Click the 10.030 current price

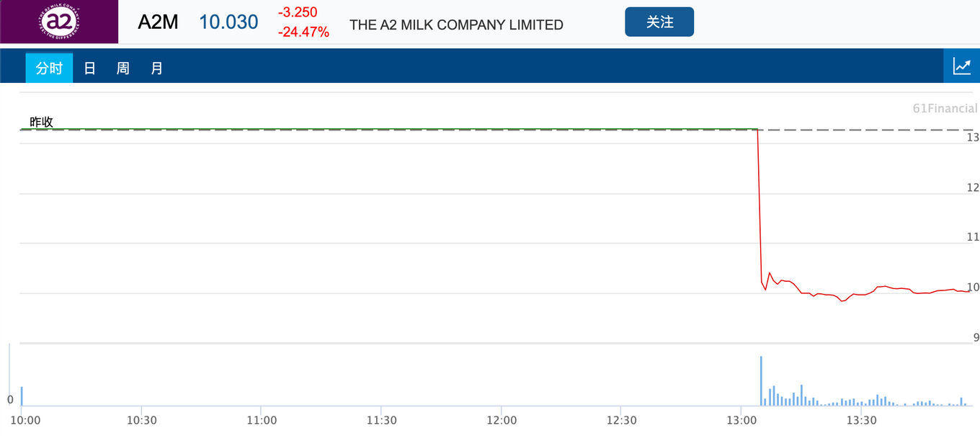pyautogui.click(x=228, y=22)
